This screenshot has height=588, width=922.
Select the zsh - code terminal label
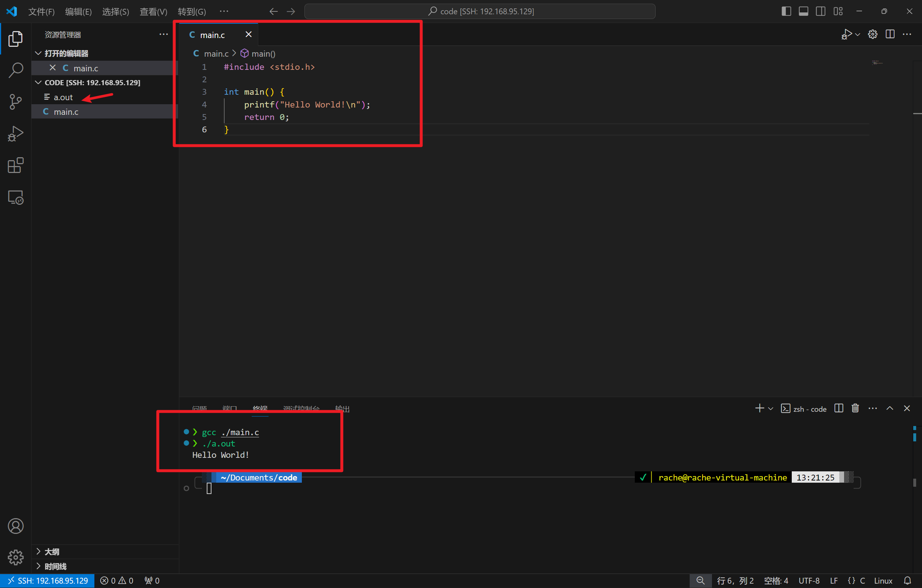[x=804, y=408]
